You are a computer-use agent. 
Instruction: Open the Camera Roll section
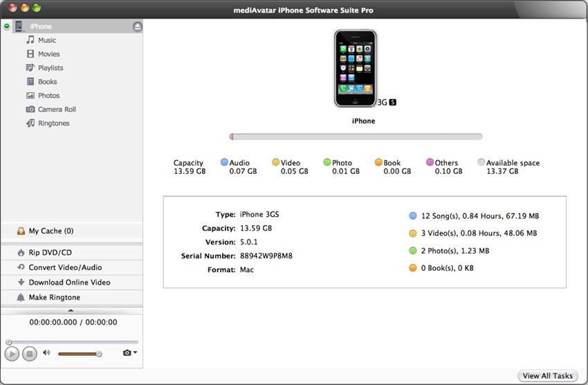(x=57, y=109)
